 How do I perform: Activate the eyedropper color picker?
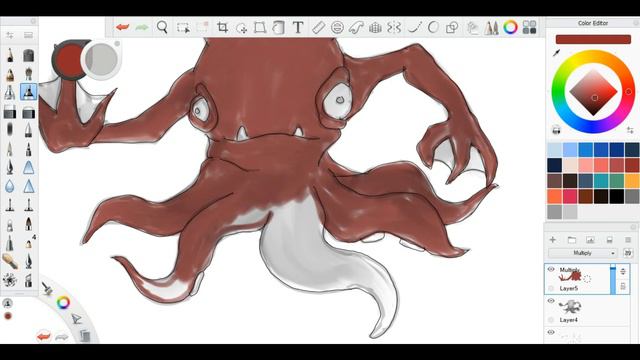[556, 53]
